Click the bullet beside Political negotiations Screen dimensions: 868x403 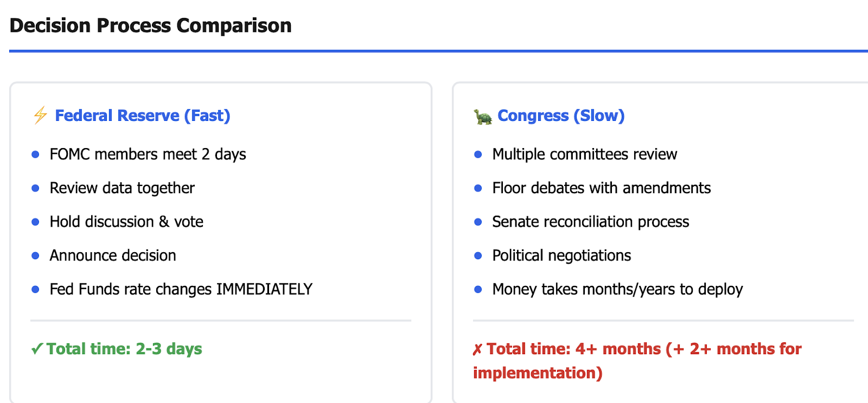(478, 255)
